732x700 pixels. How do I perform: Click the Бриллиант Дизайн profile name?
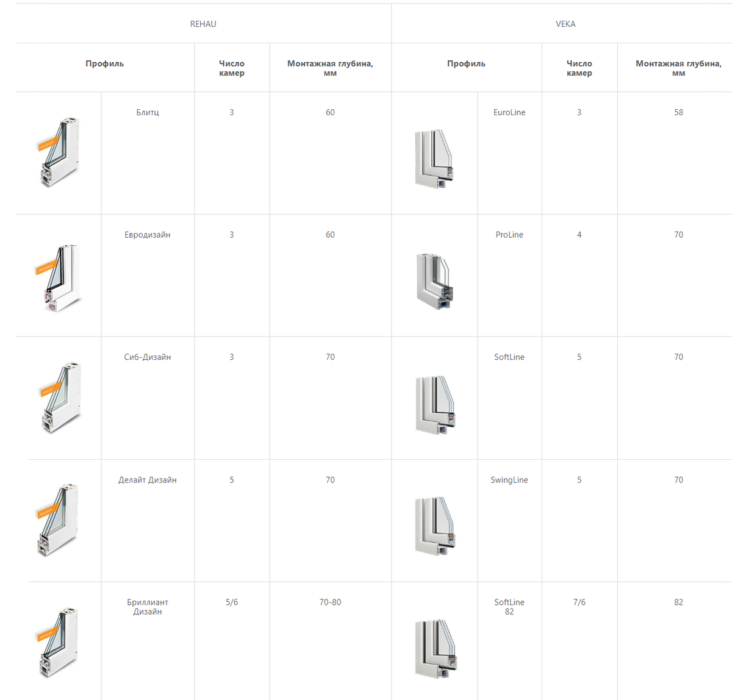148,607
